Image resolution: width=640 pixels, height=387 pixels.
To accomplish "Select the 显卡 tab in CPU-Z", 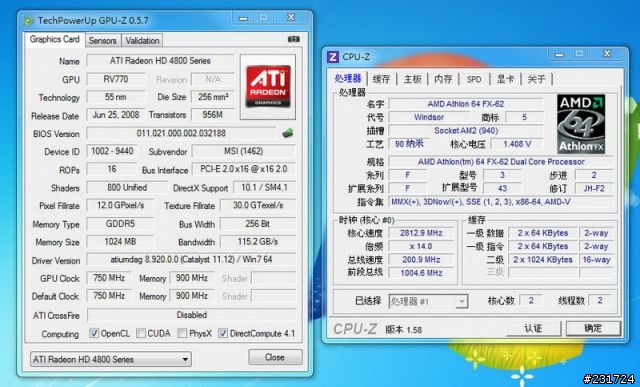I will click(x=505, y=79).
